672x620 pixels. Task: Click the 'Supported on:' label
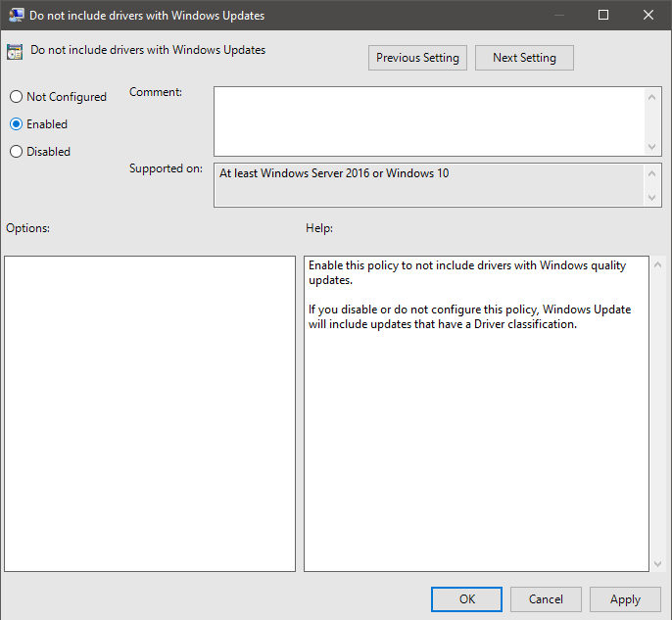click(166, 168)
